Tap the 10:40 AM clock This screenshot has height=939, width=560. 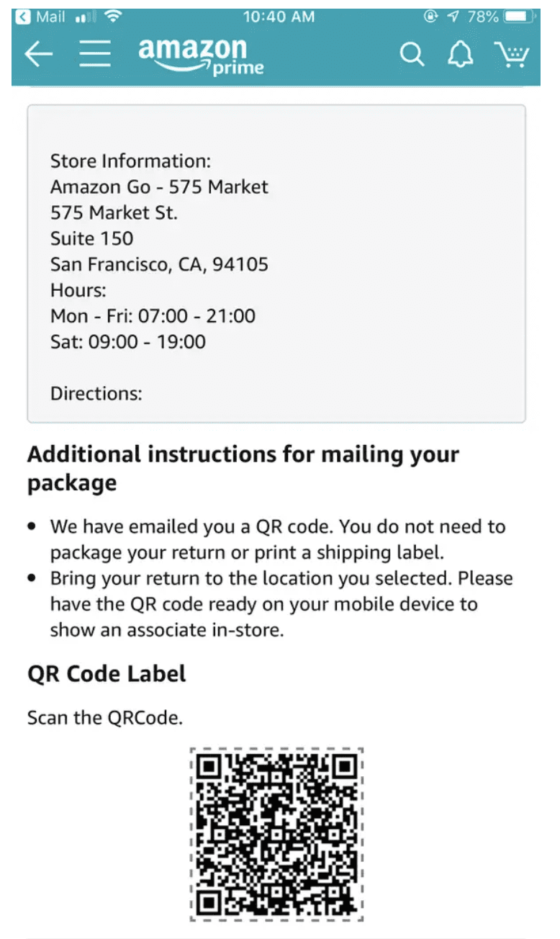click(x=279, y=16)
